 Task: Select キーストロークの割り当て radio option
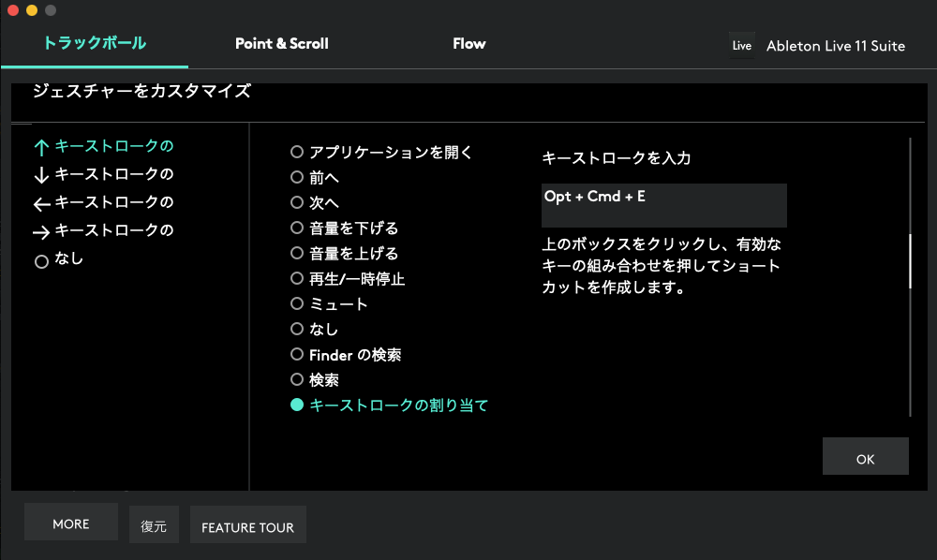[x=297, y=405]
